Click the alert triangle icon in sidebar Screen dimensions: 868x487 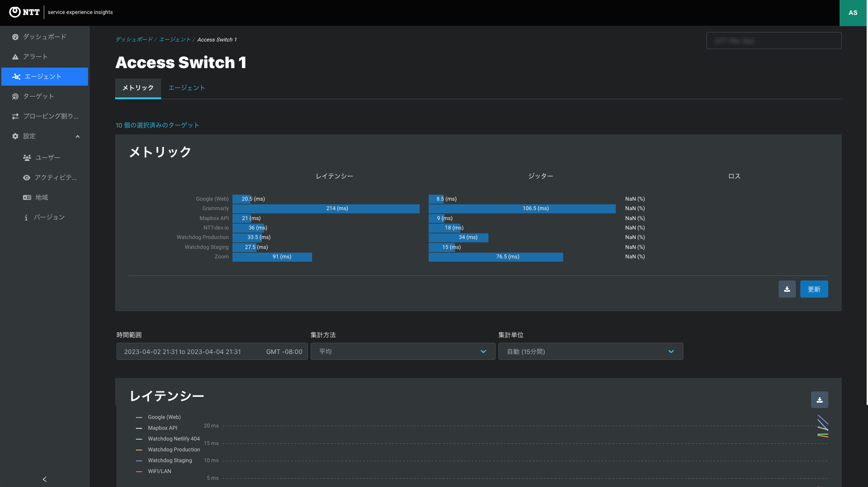15,57
